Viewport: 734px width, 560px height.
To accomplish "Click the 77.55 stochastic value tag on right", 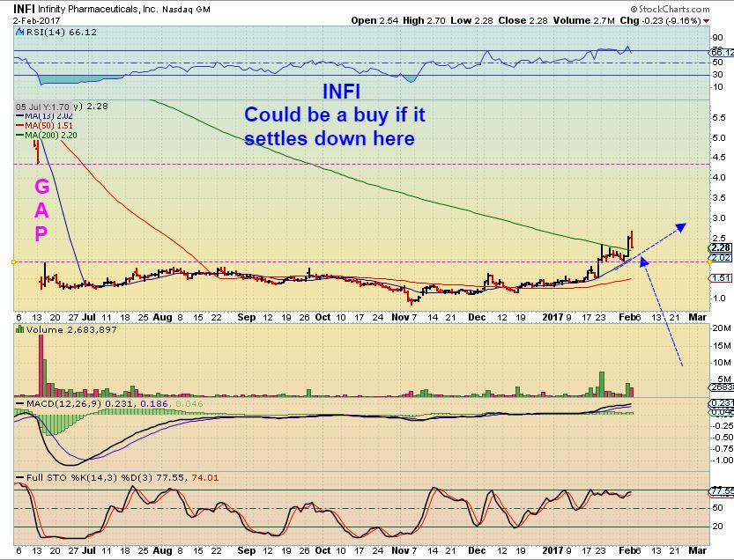I will coord(723,491).
